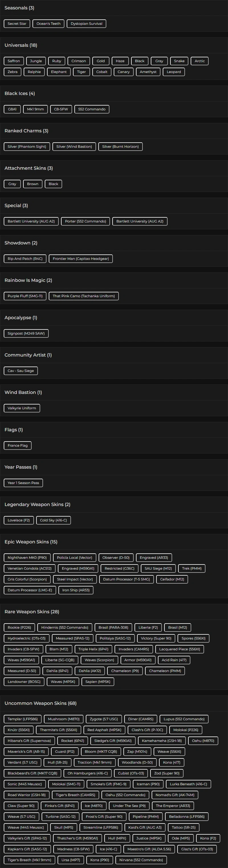Click the Acid Rain (417) tag
The width and height of the screenshot is (228, 868).
(174, 660)
